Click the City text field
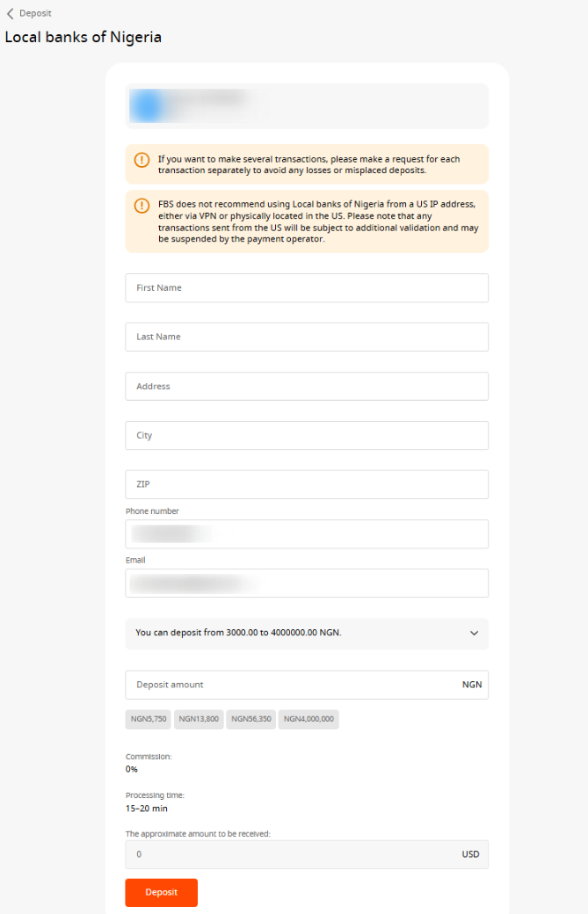The image size is (588, 914). 307,436
